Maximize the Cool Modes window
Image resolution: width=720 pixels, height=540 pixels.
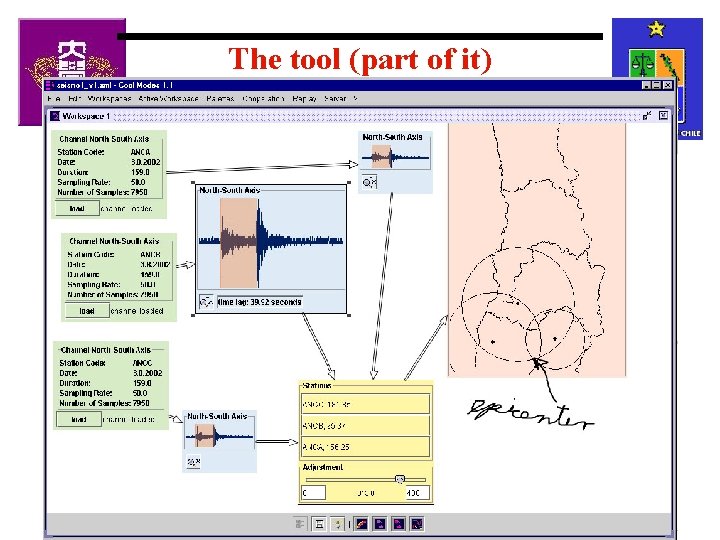(657, 85)
